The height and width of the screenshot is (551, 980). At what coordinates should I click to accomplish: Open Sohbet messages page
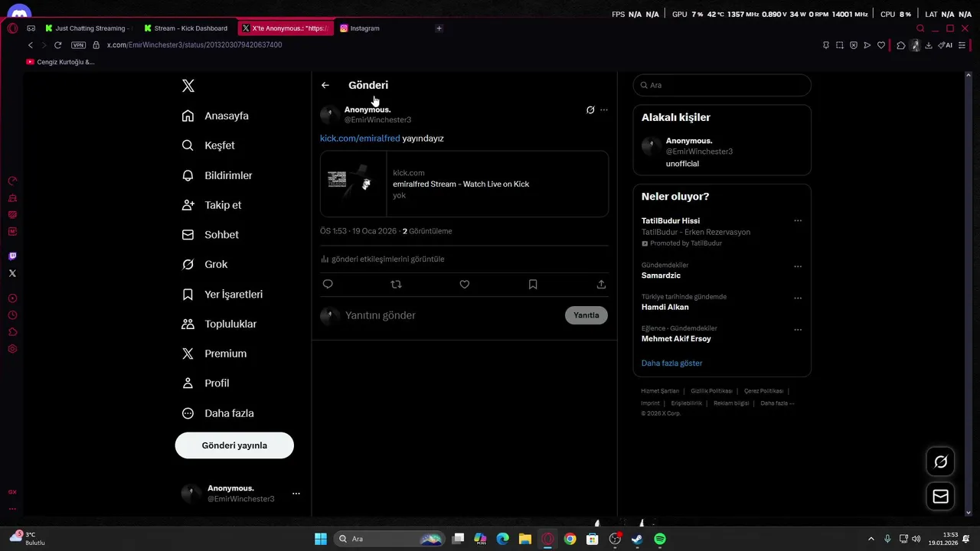(x=211, y=235)
